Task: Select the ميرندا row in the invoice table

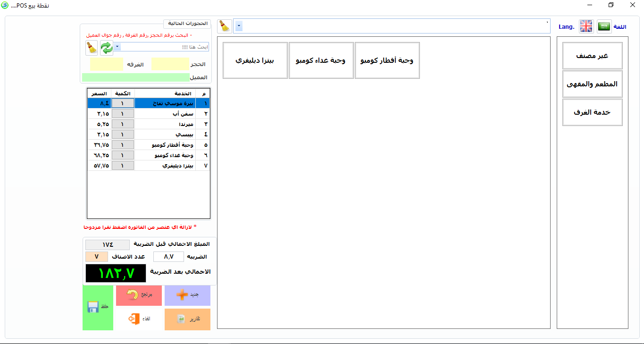Action: (165, 124)
